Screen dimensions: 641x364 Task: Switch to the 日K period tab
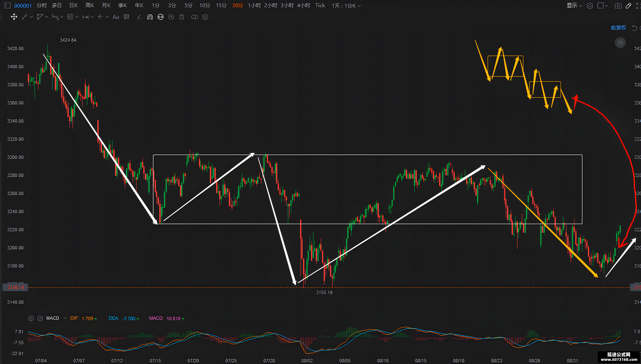pyautogui.click(x=74, y=5)
